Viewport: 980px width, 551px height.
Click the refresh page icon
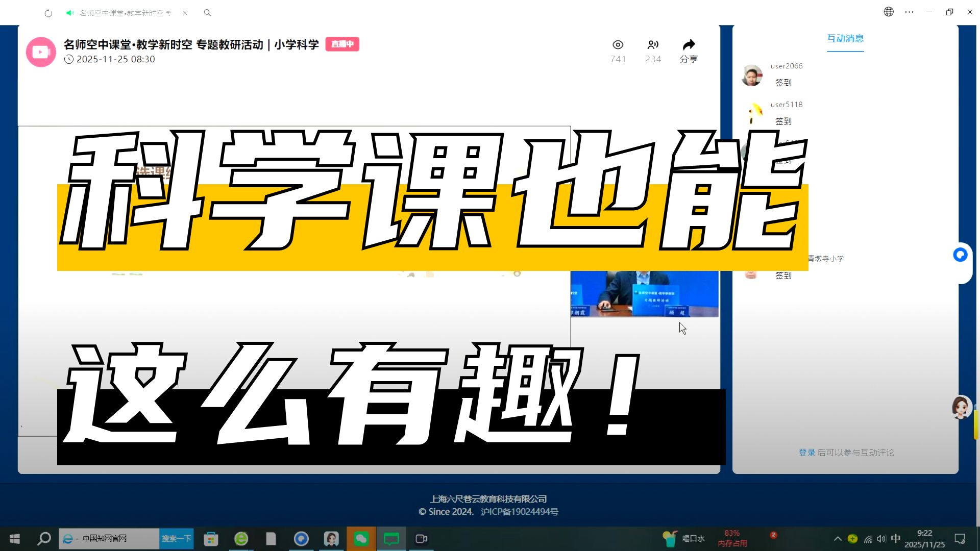[48, 13]
